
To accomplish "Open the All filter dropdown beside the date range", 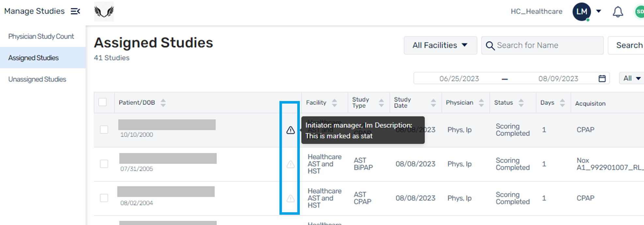I will point(632,78).
